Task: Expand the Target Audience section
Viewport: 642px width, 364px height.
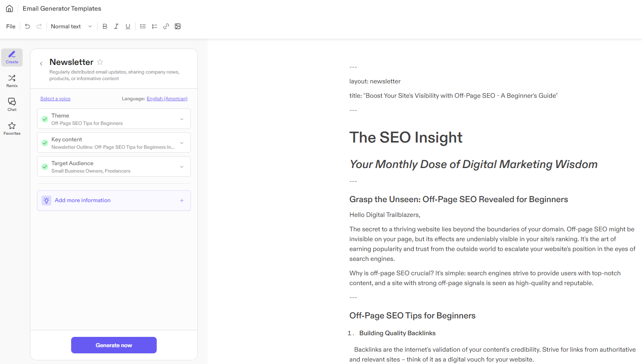Action: [x=181, y=166]
